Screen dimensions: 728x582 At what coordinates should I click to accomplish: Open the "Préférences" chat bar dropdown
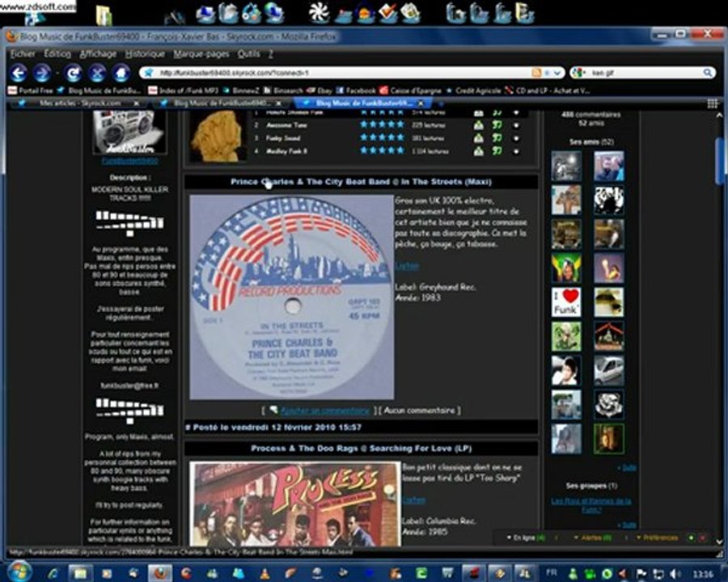657,538
